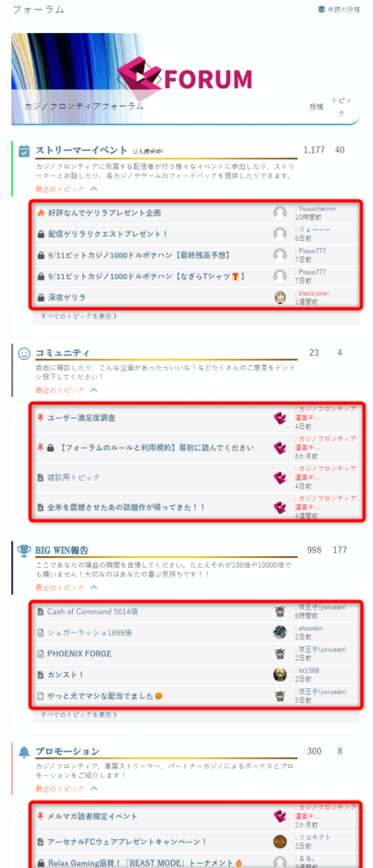The height and width of the screenshot is (868, 373).
Task: Collapse 最近のトピック under ストリーマーイベント
Action: tap(94, 189)
